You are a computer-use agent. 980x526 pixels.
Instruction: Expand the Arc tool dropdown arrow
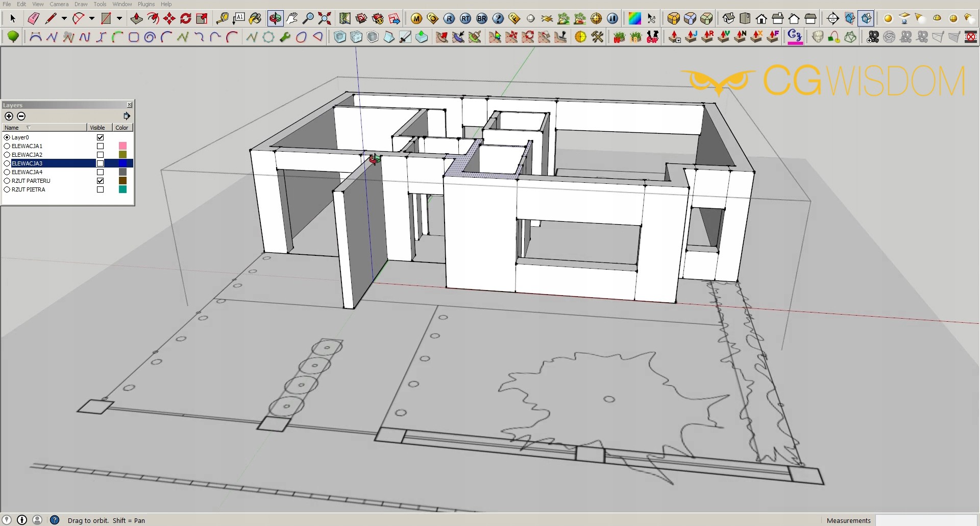coord(92,19)
